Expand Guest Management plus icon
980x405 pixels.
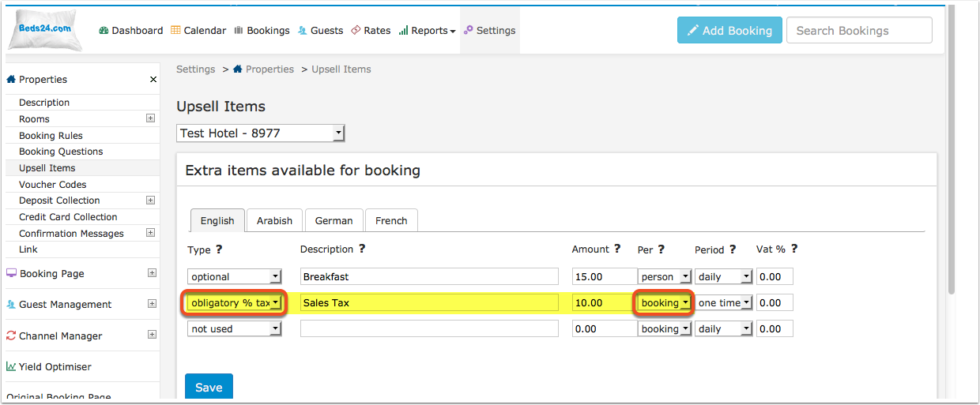click(152, 304)
